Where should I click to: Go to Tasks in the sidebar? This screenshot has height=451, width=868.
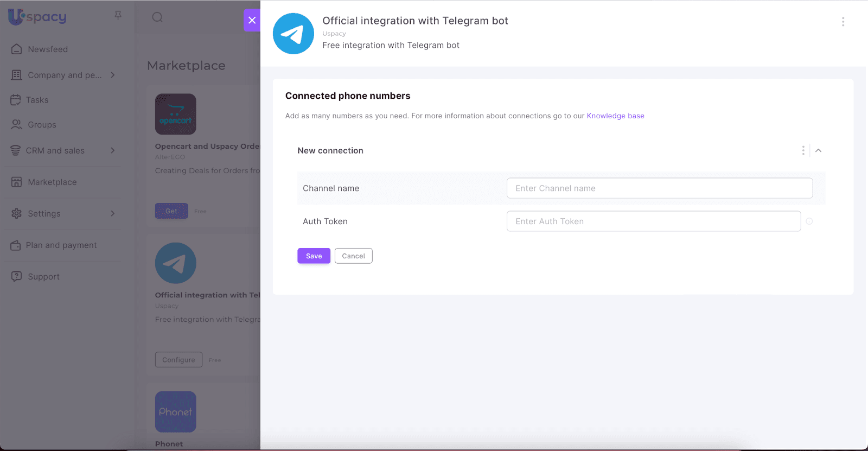[37, 100]
